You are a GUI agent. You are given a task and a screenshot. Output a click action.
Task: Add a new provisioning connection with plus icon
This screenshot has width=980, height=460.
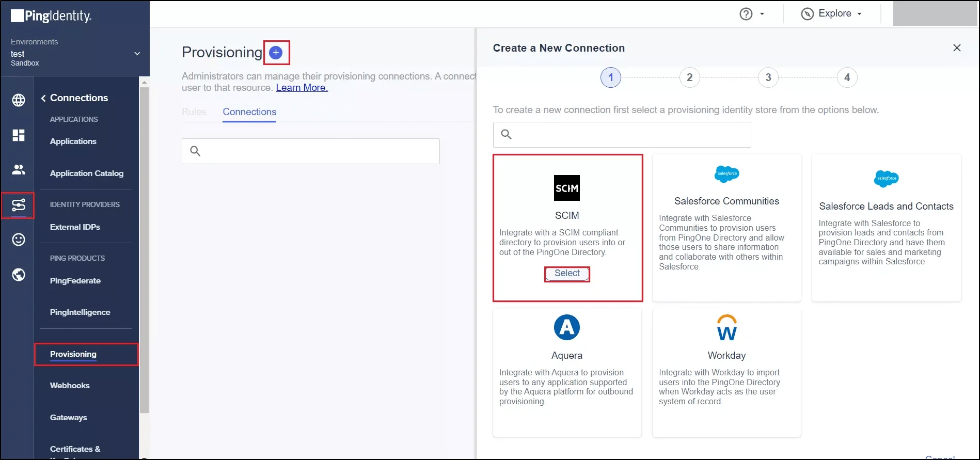276,53
